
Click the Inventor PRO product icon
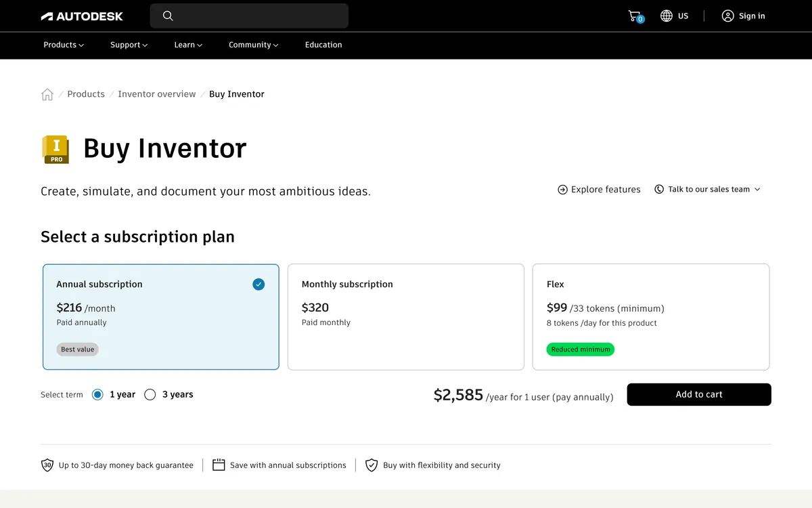click(55, 149)
